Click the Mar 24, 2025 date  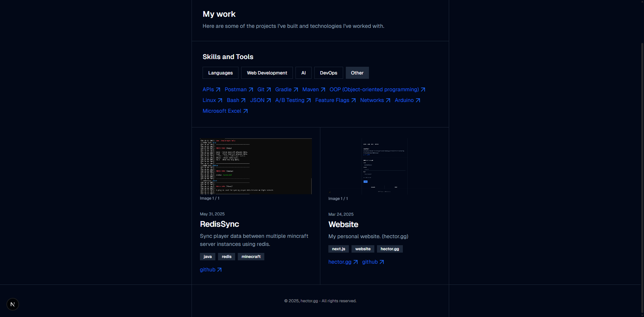tap(341, 214)
